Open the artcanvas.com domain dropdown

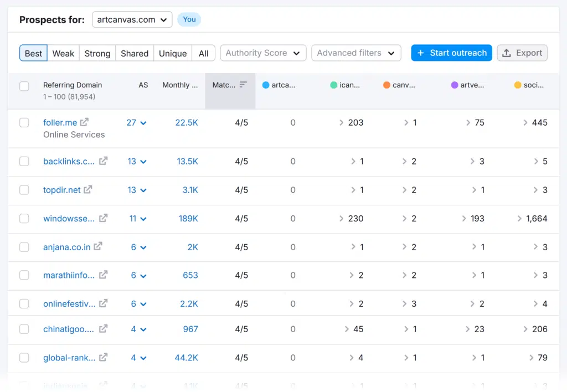pos(132,20)
